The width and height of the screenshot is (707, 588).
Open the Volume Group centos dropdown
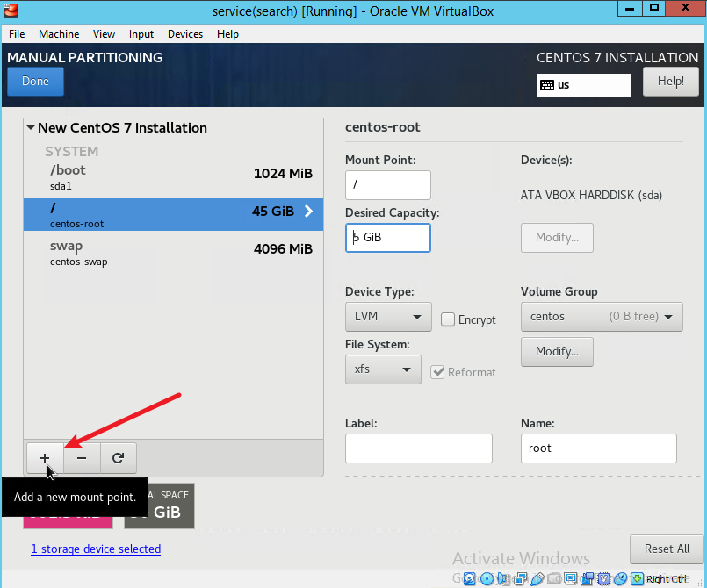[x=602, y=317]
